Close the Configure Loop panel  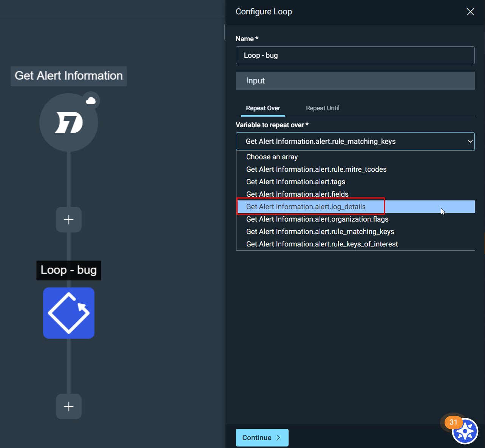(x=470, y=12)
